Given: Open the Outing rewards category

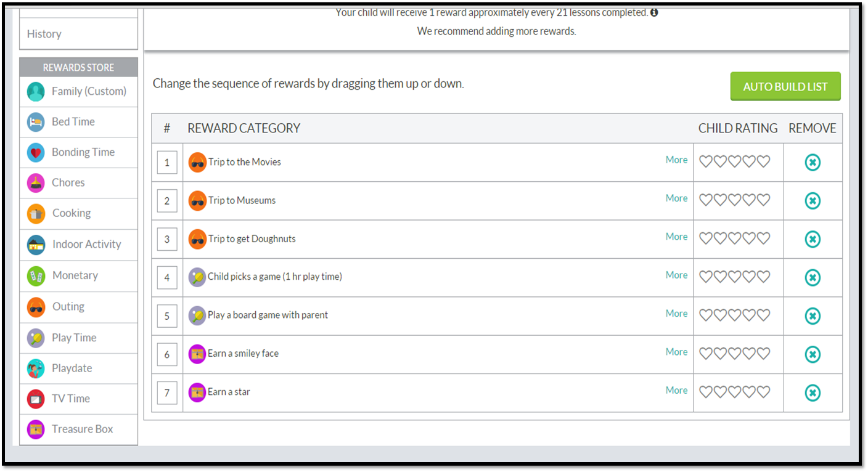Looking at the screenshot, I should [68, 307].
